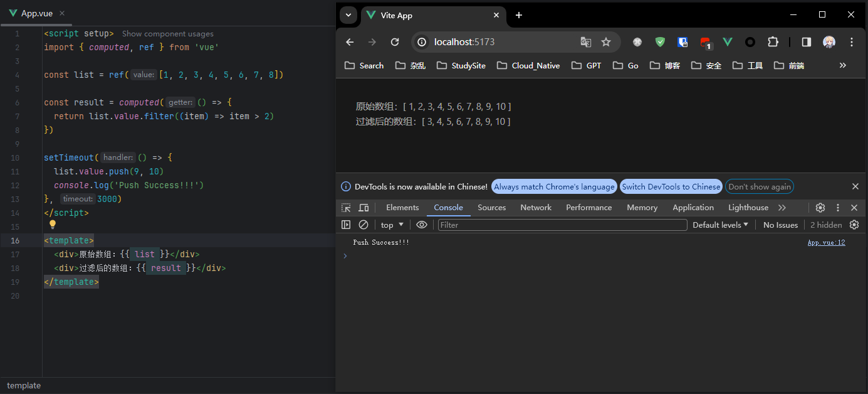The height and width of the screenshot is (394, 868).
Task: Clear the console
Action: coord(363,225)
